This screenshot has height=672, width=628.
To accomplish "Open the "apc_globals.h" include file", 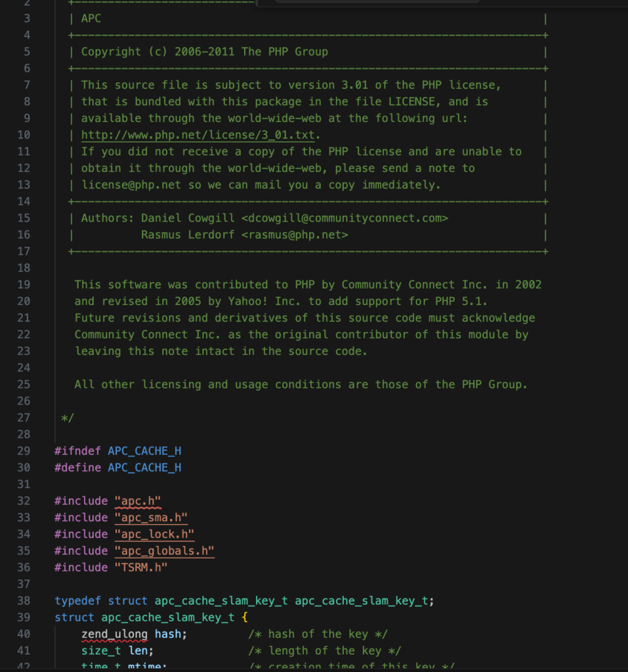I will click(164, 551).
